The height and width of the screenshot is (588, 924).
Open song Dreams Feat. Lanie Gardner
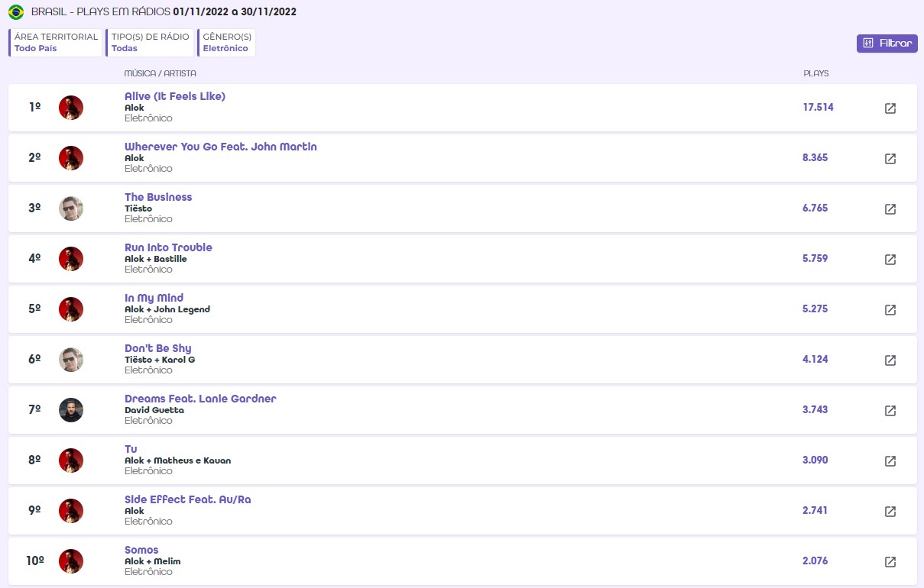click(200, 399)
